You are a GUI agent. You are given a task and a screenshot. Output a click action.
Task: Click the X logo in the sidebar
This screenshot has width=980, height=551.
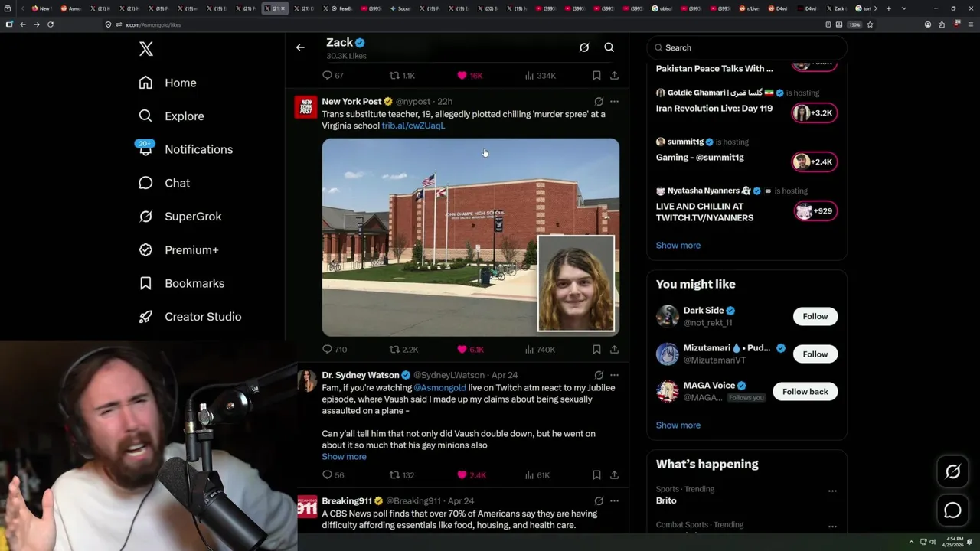click(x=146, y=49)
